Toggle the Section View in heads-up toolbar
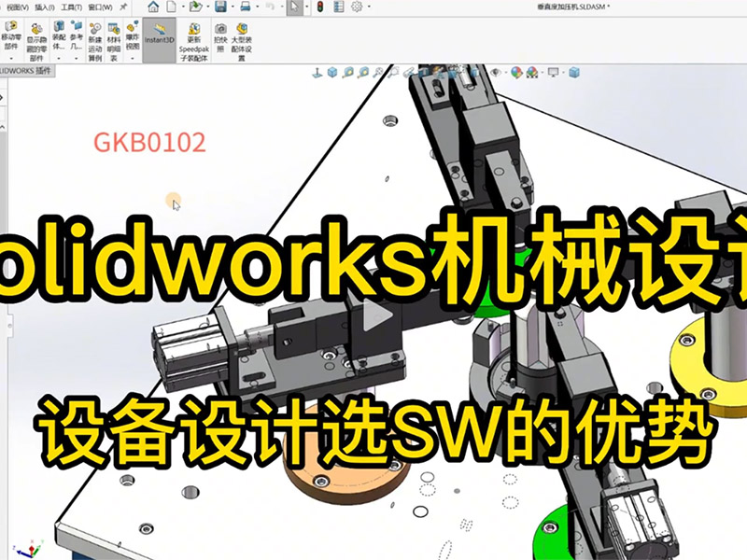Viewport: 747px width, 560px height. (411, 71)
